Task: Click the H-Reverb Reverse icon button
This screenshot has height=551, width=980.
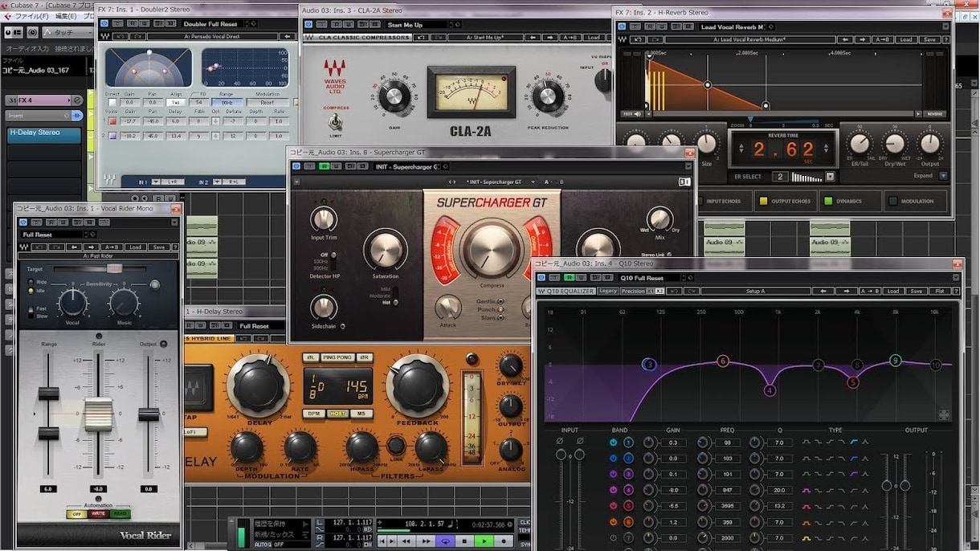Action: point(933,114)
